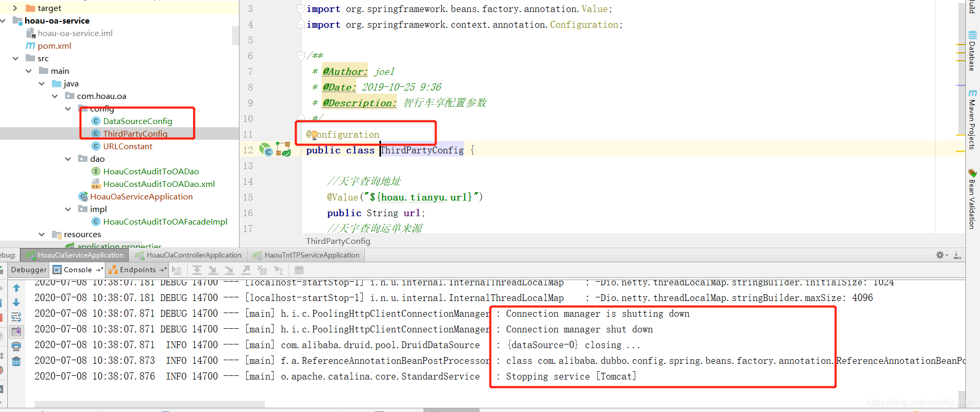
Task: Click the Run to Cursor debug icon
Action: [x=279, y=270]
